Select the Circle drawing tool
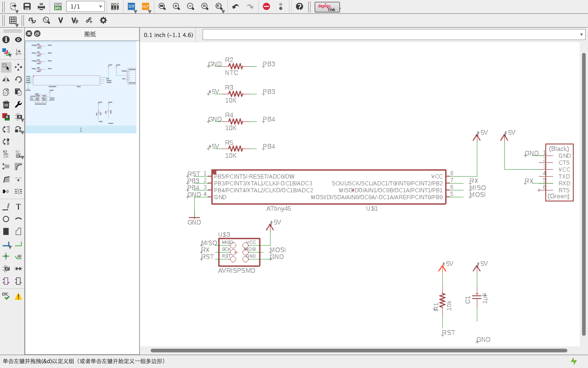 click(6, 219)
